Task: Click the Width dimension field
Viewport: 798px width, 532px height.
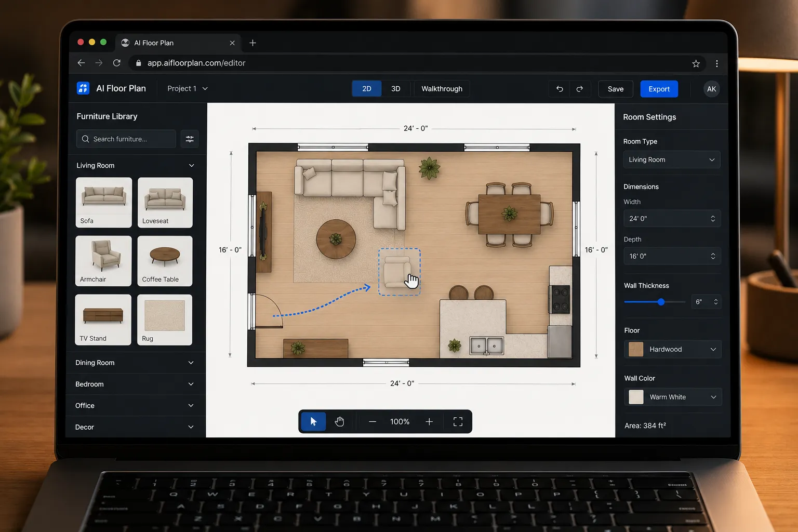Action: pos(672,219)
